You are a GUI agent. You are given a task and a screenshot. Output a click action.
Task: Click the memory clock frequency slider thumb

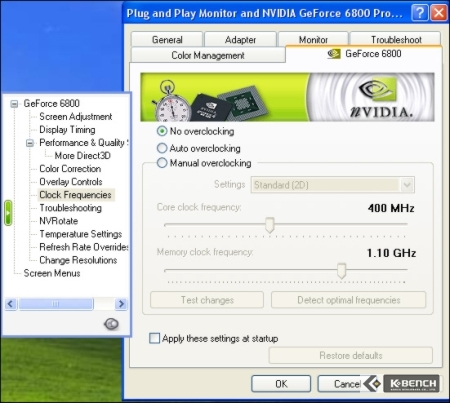(x=341, y=271)
